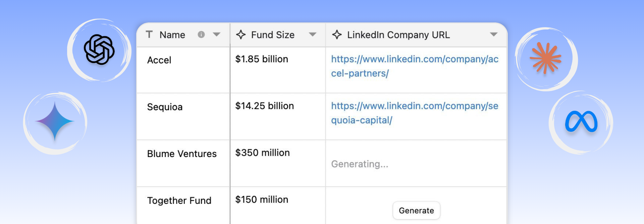
Task: Expand the LinkedIn Company URL column menu
Action: (x=493, y=34)
